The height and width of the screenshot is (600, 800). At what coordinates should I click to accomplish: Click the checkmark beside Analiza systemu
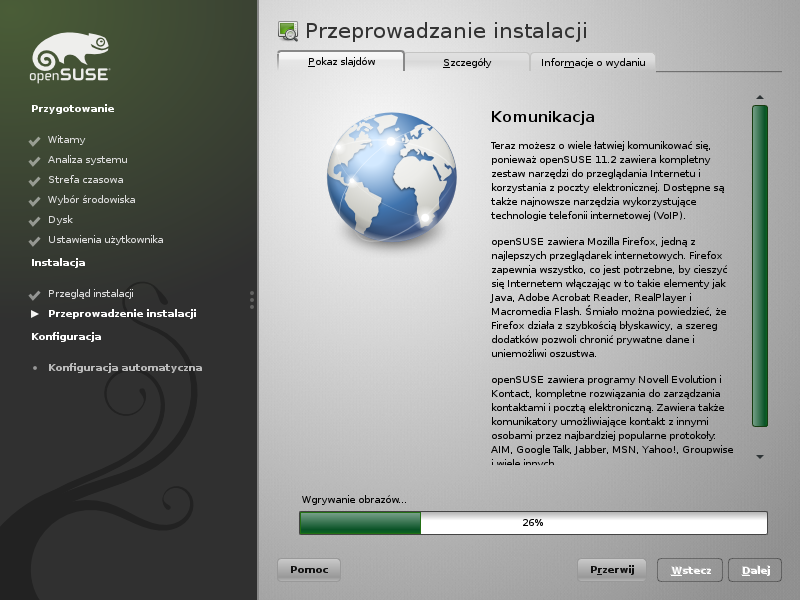click(x=35, y=161)
